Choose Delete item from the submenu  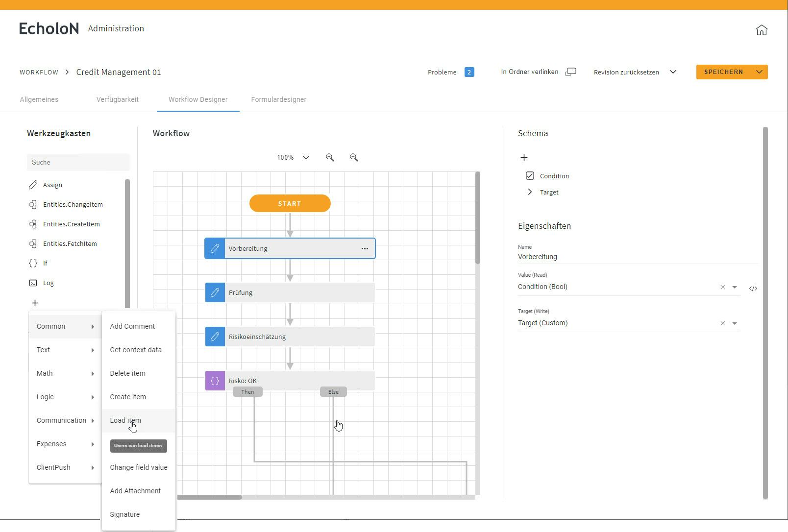click(x=139, y=373)
